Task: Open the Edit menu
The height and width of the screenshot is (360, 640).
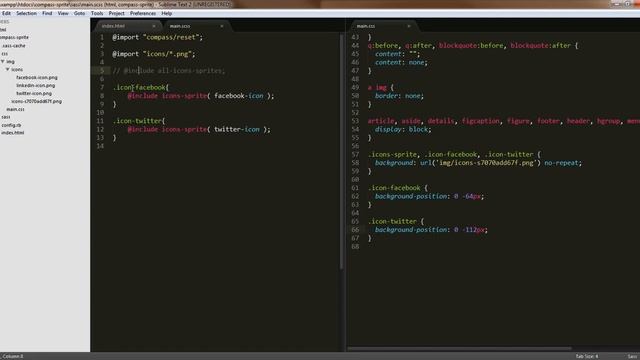Action: pyautogui.click(x=6, y=13)
